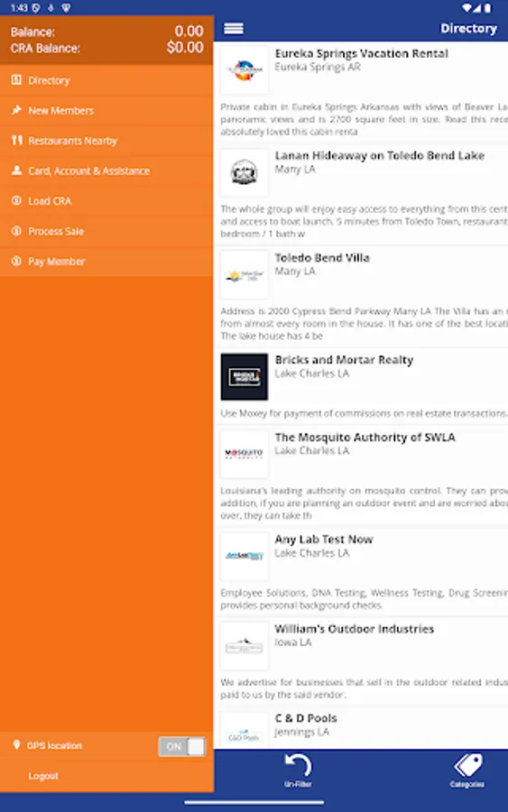Select Load CRA menu entry
The width and height of the screenshot is (508, 812).
[106, 201]
